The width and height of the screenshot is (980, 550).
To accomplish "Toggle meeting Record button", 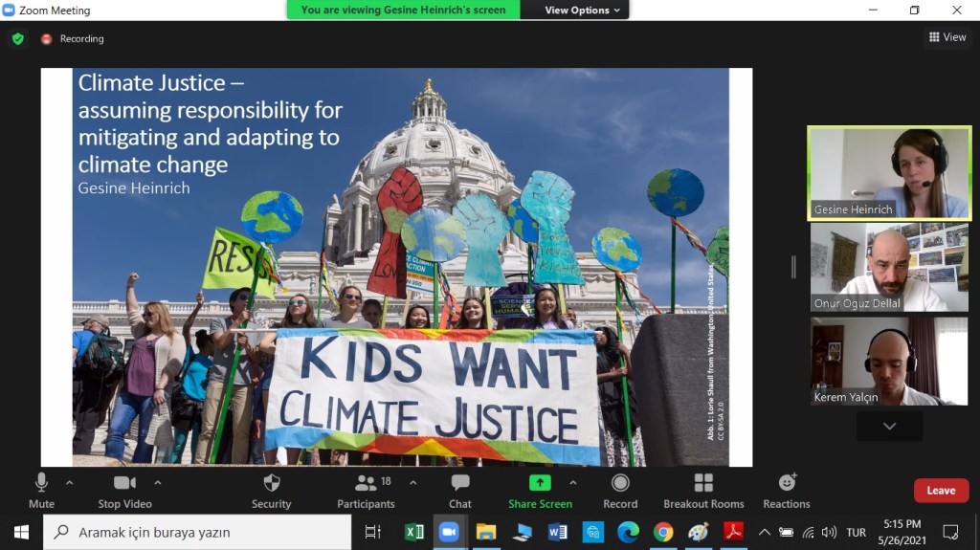I will tap(620, 483).
